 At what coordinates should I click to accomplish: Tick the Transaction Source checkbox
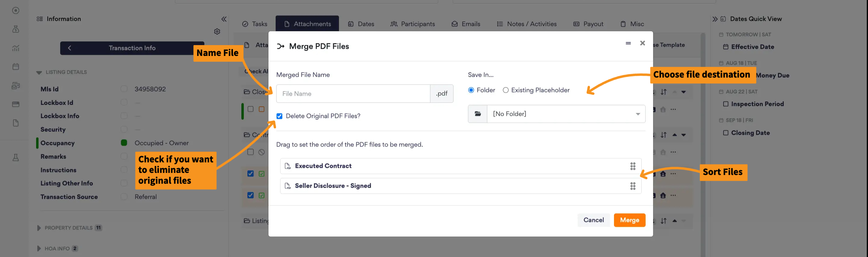124,197
